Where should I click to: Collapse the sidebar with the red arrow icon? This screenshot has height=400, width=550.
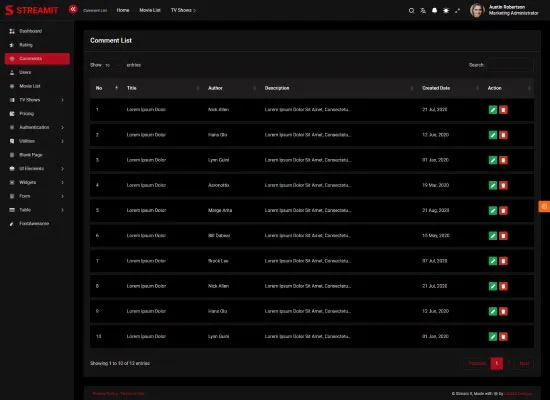click(73, 9)
